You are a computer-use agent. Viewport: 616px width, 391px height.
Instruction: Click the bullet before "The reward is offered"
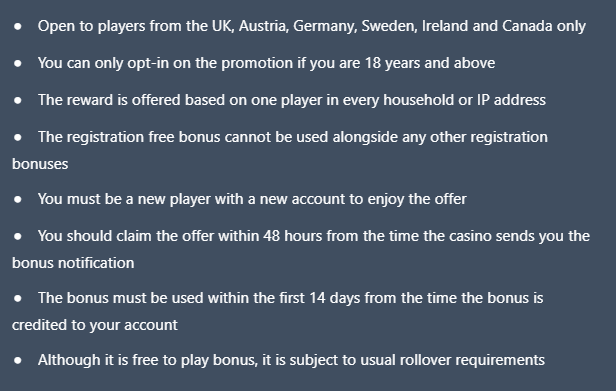tap(18, 101)
